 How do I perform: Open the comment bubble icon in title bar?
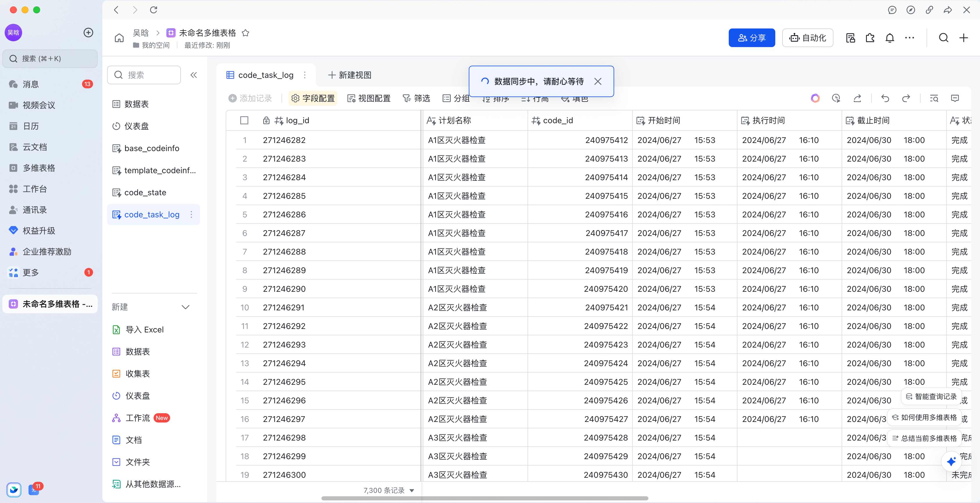892,10
